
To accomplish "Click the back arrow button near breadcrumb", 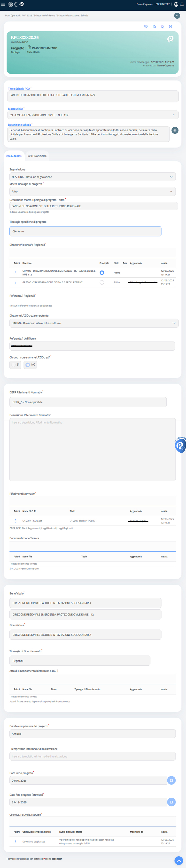I will click(177, 16).
